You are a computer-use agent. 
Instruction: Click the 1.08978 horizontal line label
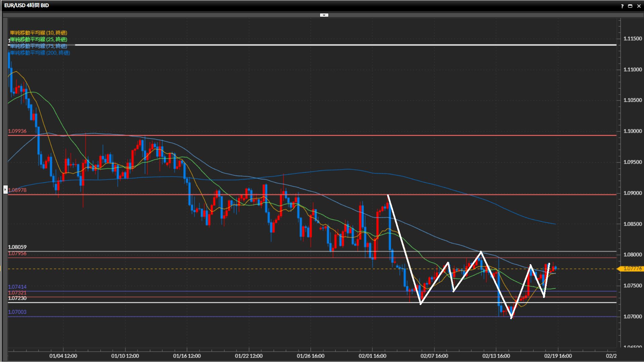pos(17,190)
